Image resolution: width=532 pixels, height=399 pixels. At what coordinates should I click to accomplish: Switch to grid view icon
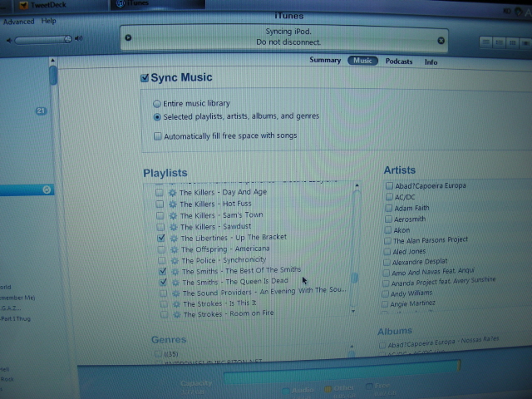pos(512,42)
